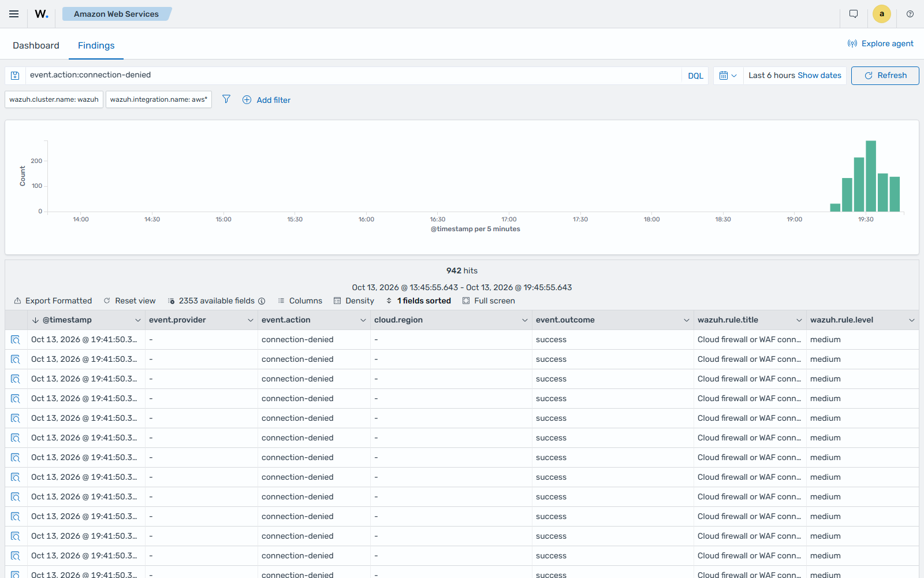924x578 pixels.
Task: Open the 1 fields sorted menu
Action: click(418, 301)
